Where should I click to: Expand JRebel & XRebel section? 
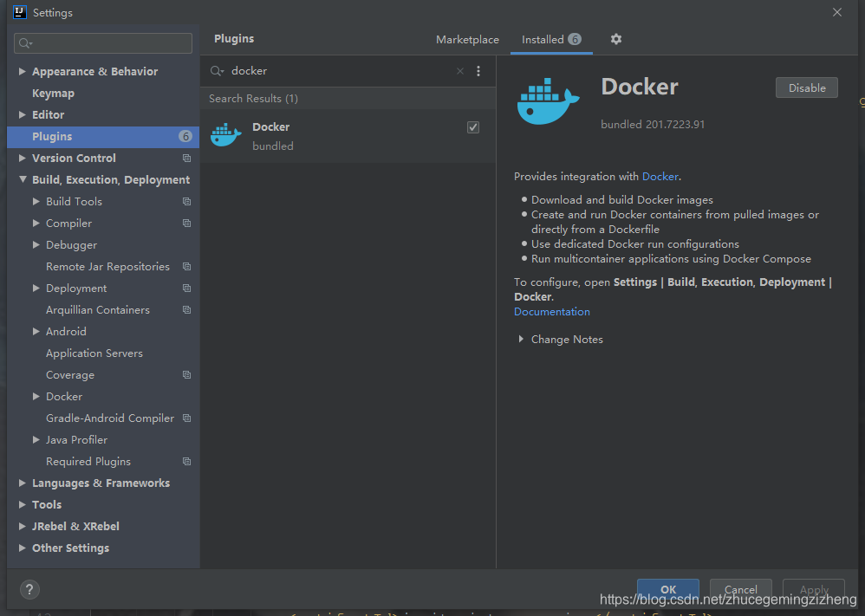point(22,527)
